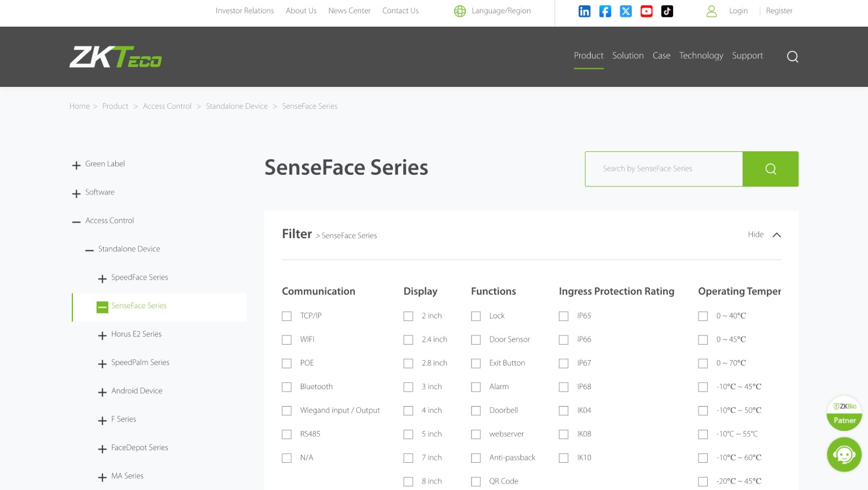Screen dimensions: 868x490
Task: Open ZKTeco TikTok icon
Action: pyautogui.click(x=667, y=11)
